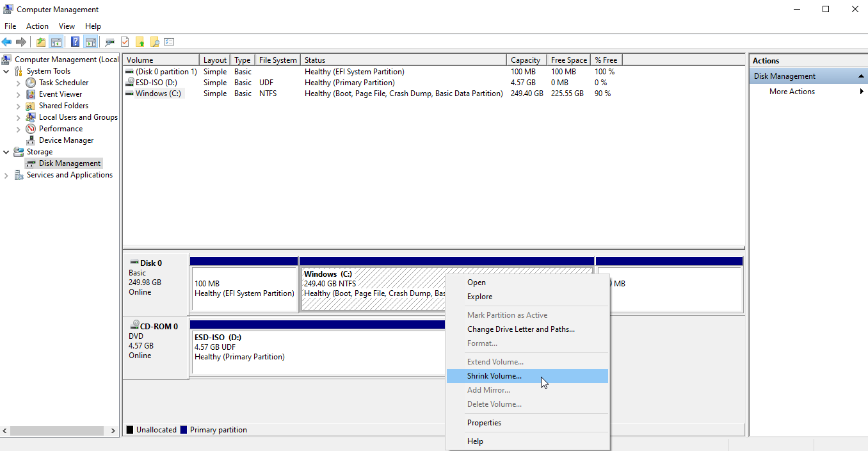This screenshot has width=868, height=451.
Task: Select the Local Users and Groups node
Action: pyautogui.click(x=78, y=117)
